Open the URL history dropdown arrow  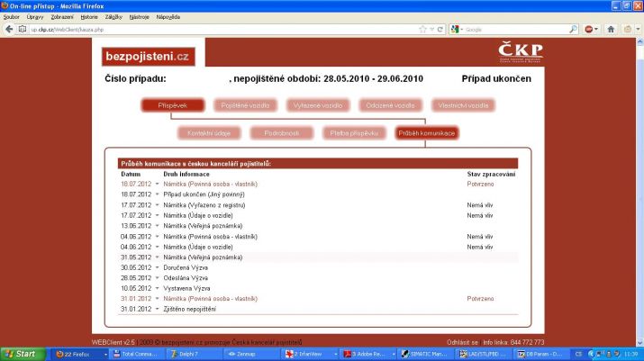[x=431, y=30]
